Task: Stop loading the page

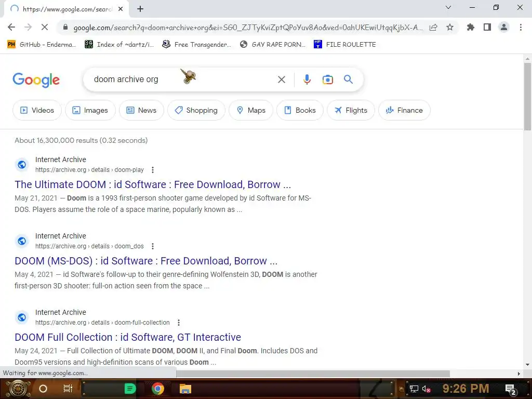Action: pyautogui.click(x=45, y=28)
